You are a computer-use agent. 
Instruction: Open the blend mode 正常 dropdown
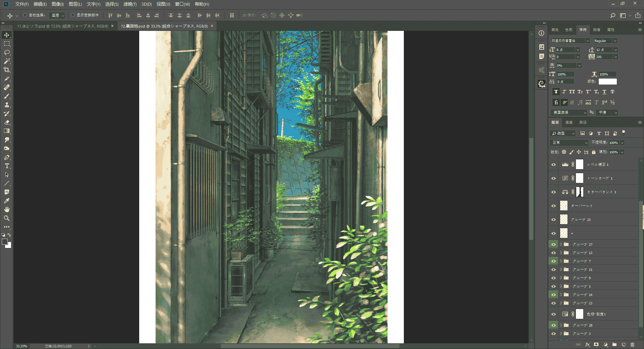point(570,143)
